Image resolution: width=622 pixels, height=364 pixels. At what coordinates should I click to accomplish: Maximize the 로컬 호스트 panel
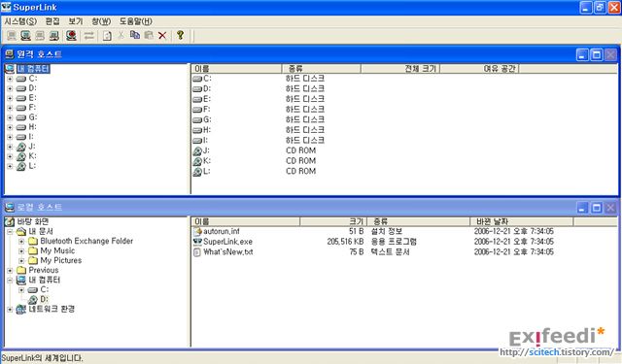pos(597,208)
